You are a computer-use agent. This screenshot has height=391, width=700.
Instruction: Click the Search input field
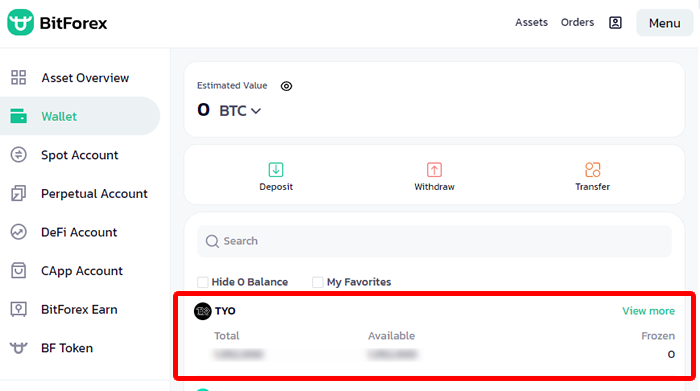coord(434,241)
